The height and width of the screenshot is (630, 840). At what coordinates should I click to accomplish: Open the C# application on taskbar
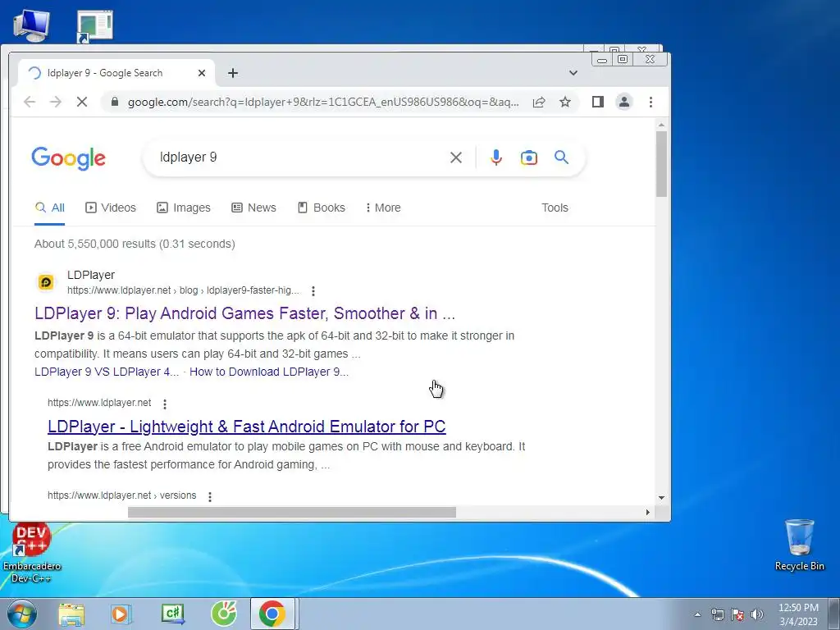[x=172, y=614]
